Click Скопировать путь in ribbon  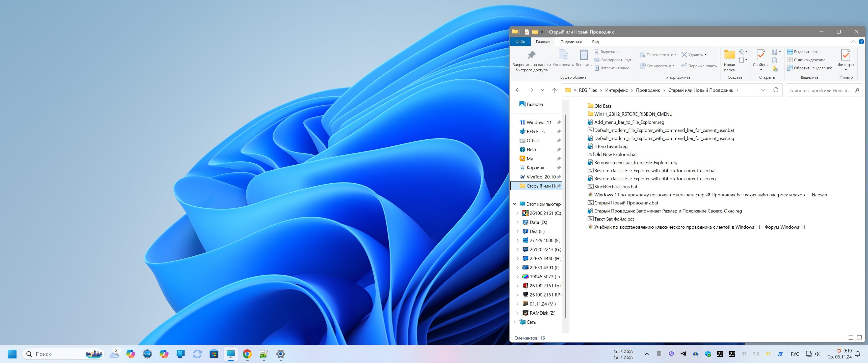[x=614, y=60]
